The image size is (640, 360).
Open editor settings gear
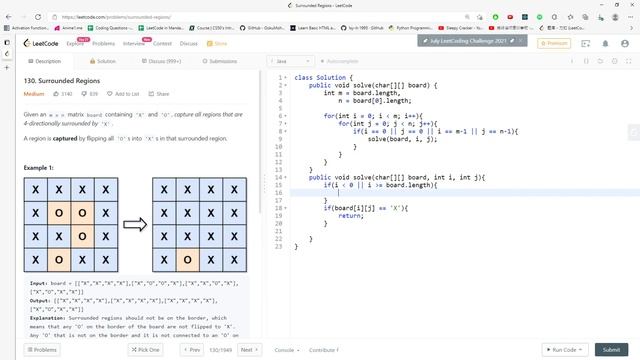tap(614, 61)
